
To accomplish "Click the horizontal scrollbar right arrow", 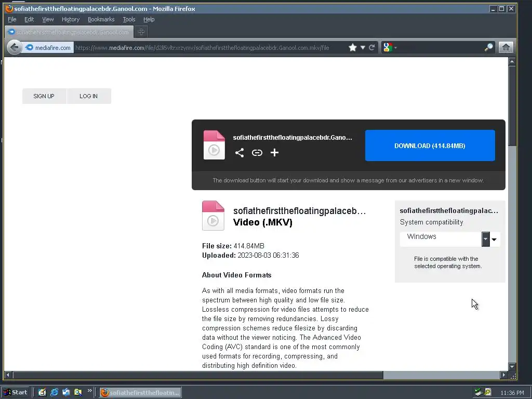I will click(x=503, y=375).
